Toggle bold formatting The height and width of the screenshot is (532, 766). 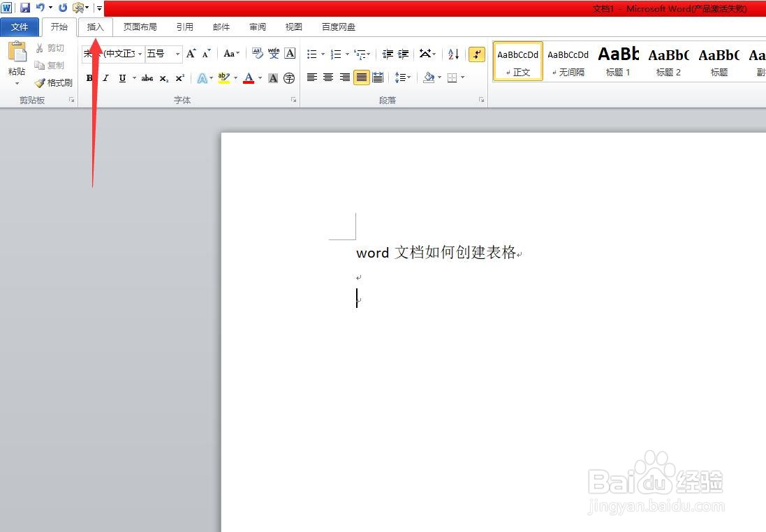click(x=89, y=78)
